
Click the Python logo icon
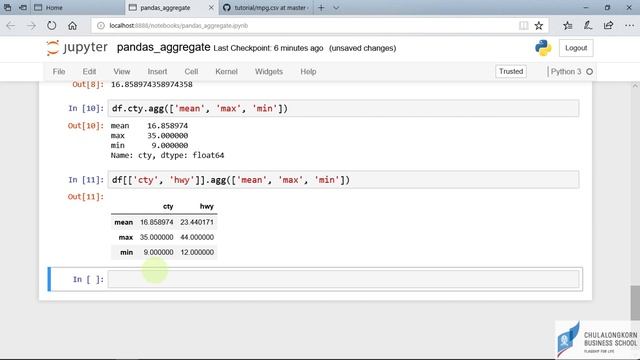pos(543,48)
